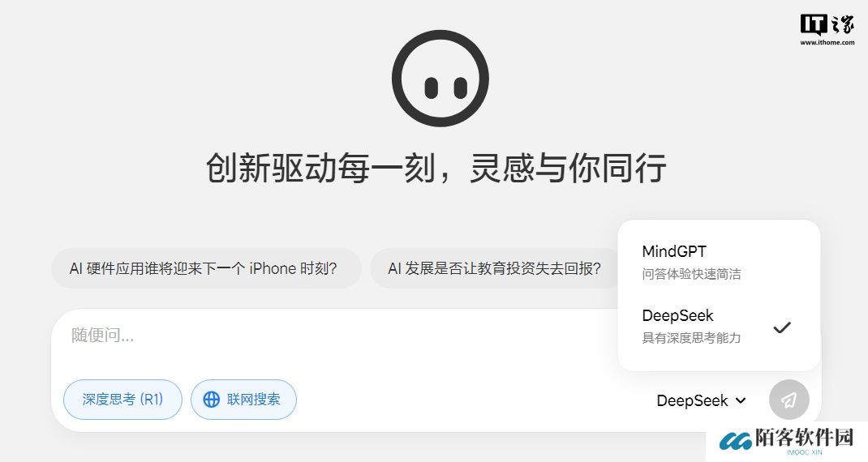Toggle the 深度思考 (R1) mode
Image resolution: width=868 pixels, height=462 pixels.
pyautogui.click(x=122, y=400)
